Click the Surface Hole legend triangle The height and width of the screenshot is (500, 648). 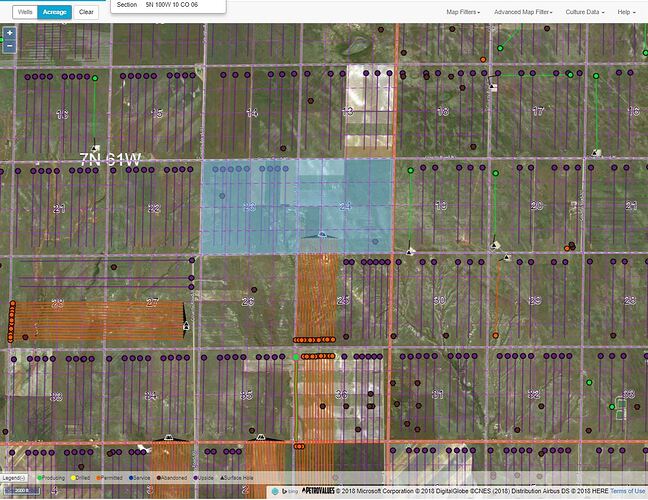click(222, 478)
